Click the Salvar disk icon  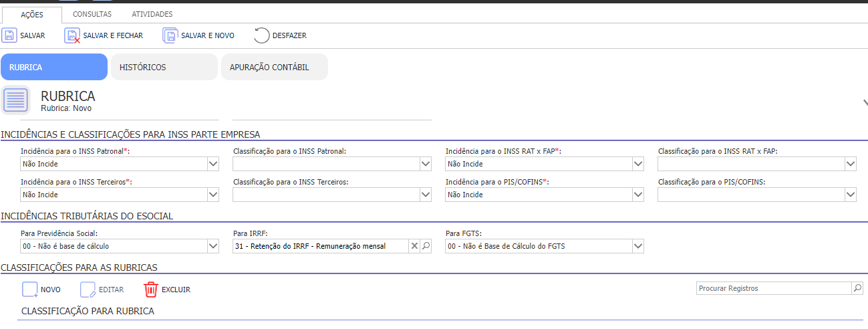coord(9,35)
